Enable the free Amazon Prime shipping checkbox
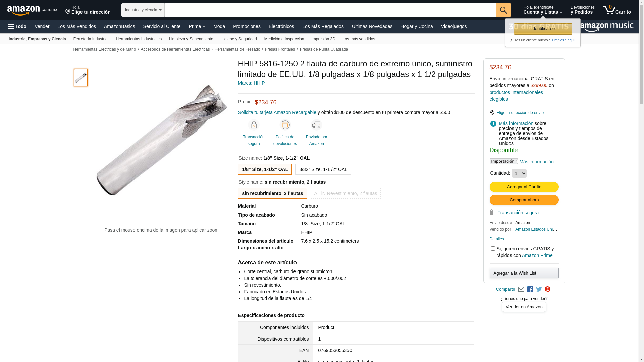Screen dimensions: 644x362 492,249
